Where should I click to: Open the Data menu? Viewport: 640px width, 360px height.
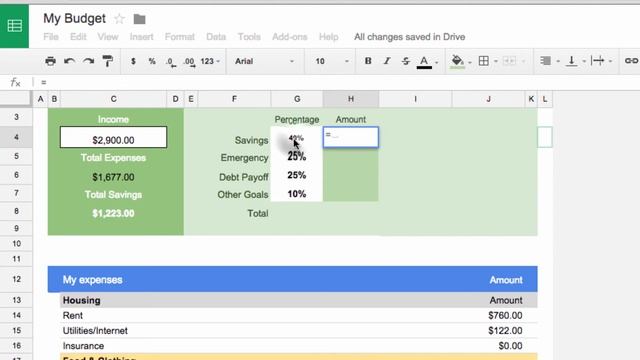click(216, 37)
